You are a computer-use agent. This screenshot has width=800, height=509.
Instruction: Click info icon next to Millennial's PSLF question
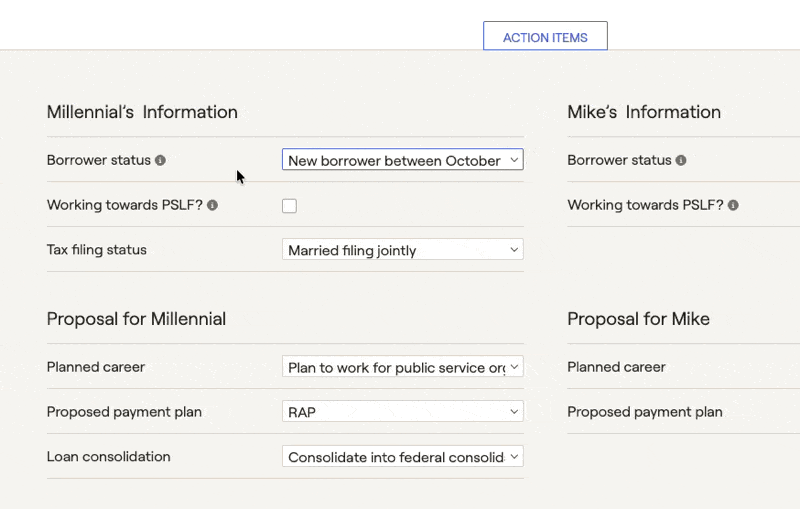pos(213,205)
